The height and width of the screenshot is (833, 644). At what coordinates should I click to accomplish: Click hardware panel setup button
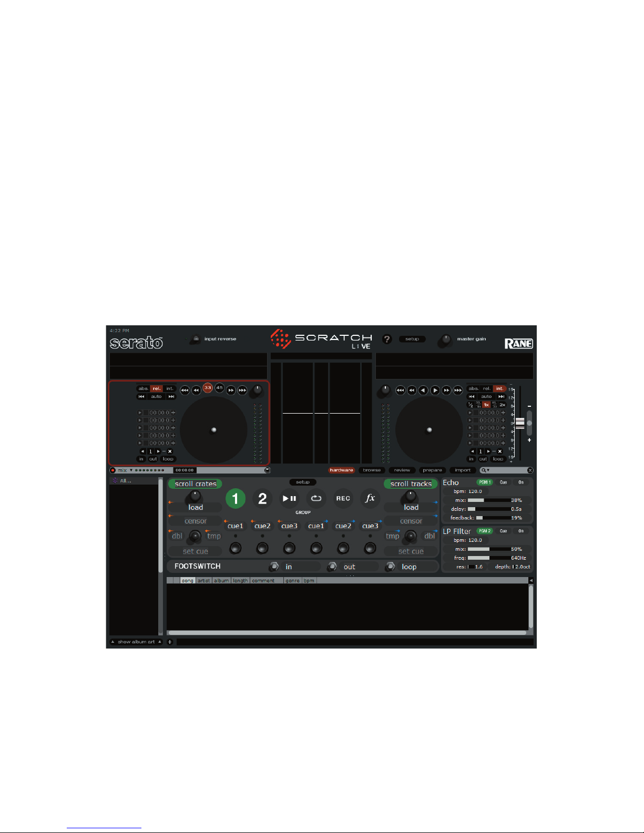click(x=303, y=482)
